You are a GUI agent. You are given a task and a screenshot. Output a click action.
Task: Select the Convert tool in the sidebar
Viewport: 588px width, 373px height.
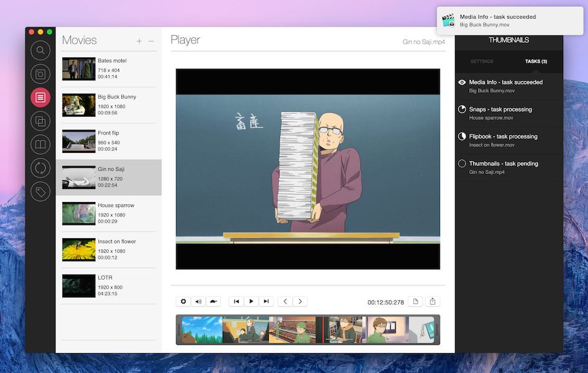point(40,168)
